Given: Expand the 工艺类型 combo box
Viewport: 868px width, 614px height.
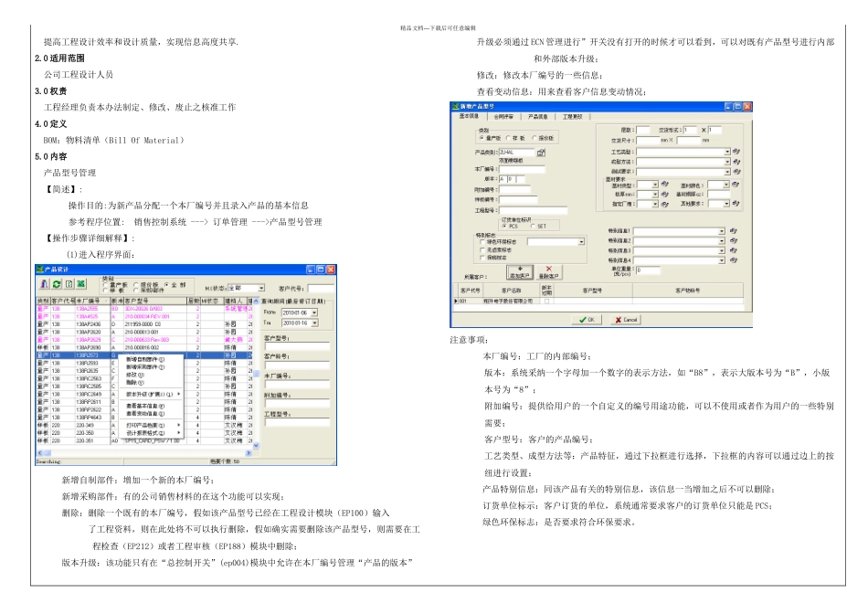Looking at the screenshot, I should pos(727,152).
